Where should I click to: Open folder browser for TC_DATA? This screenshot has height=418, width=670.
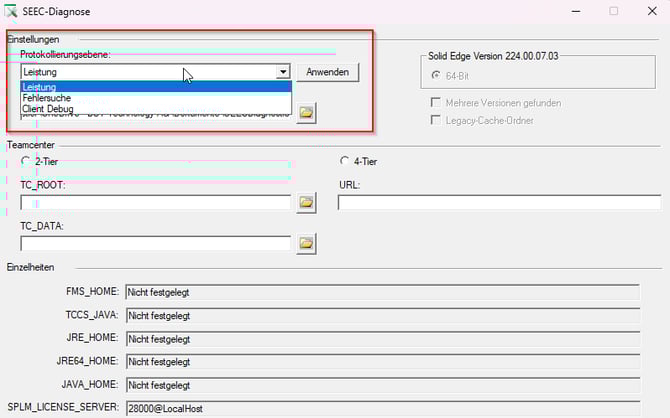tap(306, 243)
